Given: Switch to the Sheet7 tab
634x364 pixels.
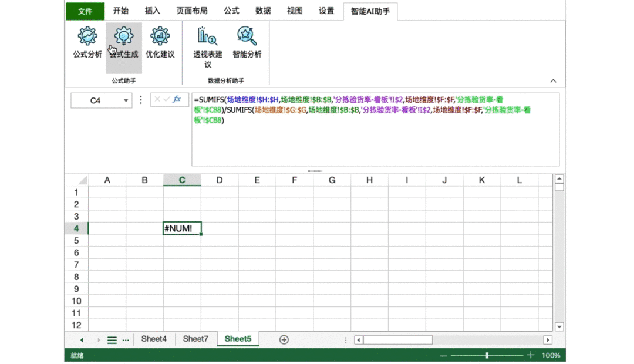Looking at the screenshot, I should (x=195, y=339).
